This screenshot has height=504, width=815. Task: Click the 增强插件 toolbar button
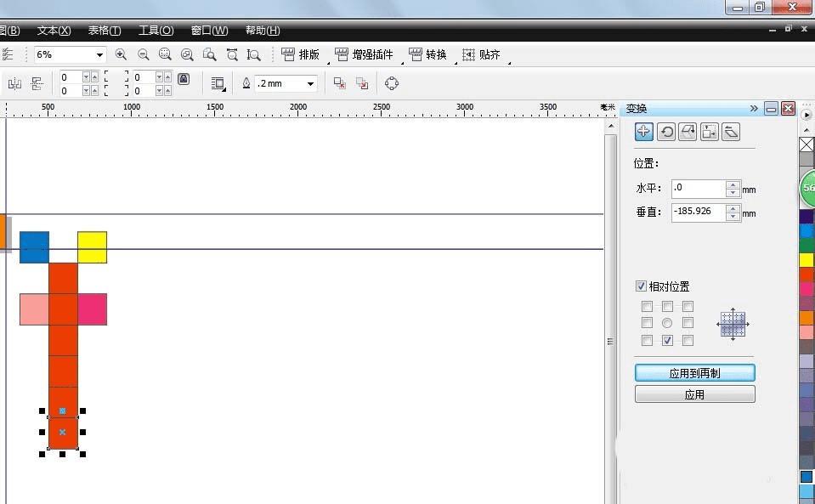(365, 54)
